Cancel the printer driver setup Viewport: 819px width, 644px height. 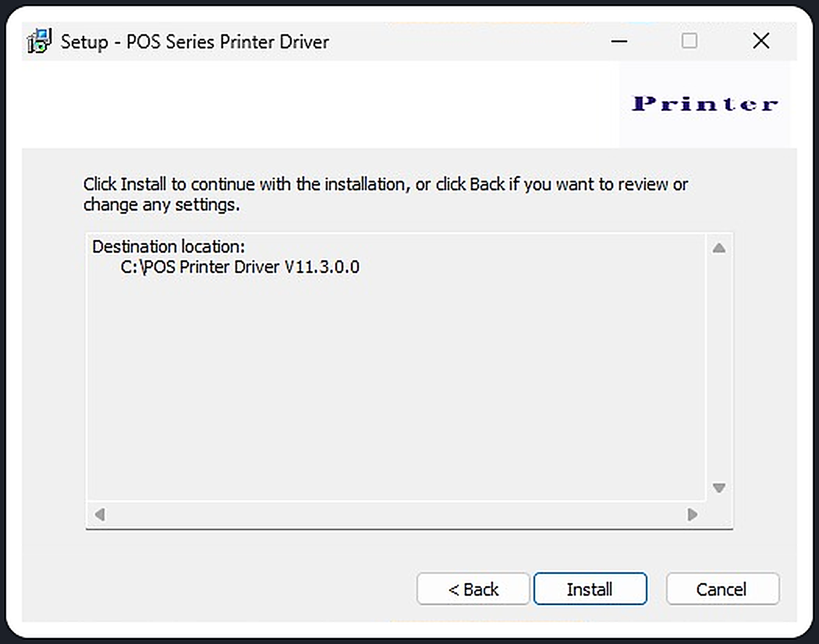pos(722,589)
